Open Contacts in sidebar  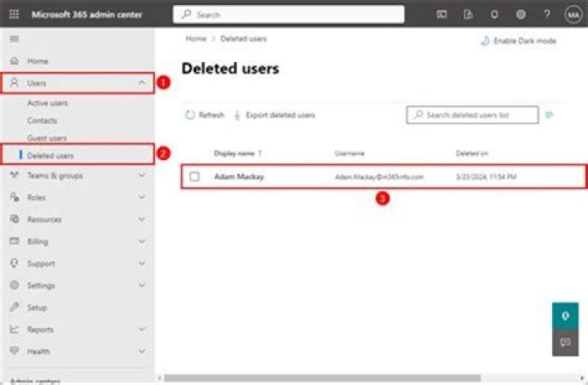(42, 120)
